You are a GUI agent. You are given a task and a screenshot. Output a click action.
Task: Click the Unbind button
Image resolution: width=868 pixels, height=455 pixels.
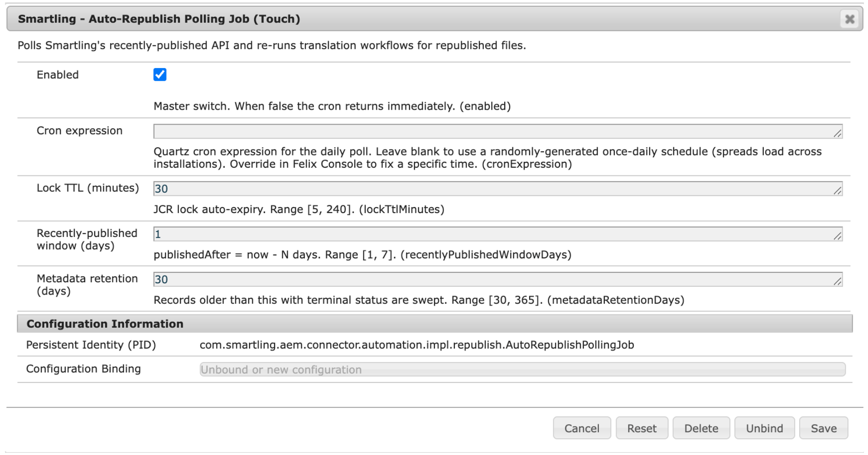[x=764, y=428]
